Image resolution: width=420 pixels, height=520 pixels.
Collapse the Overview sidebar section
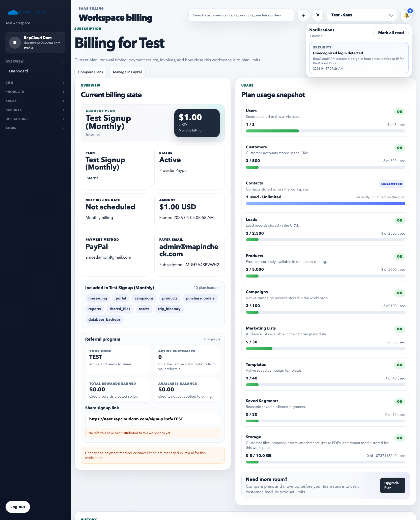point(35,62)
